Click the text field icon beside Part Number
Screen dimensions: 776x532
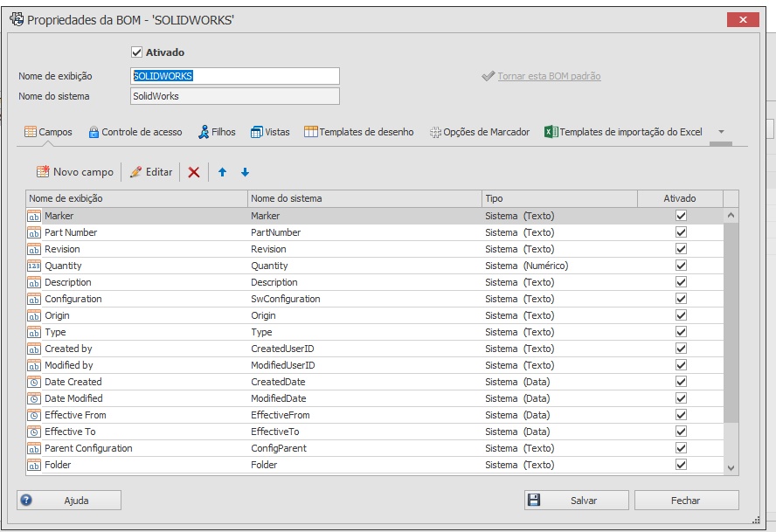(x=34, y=232)
